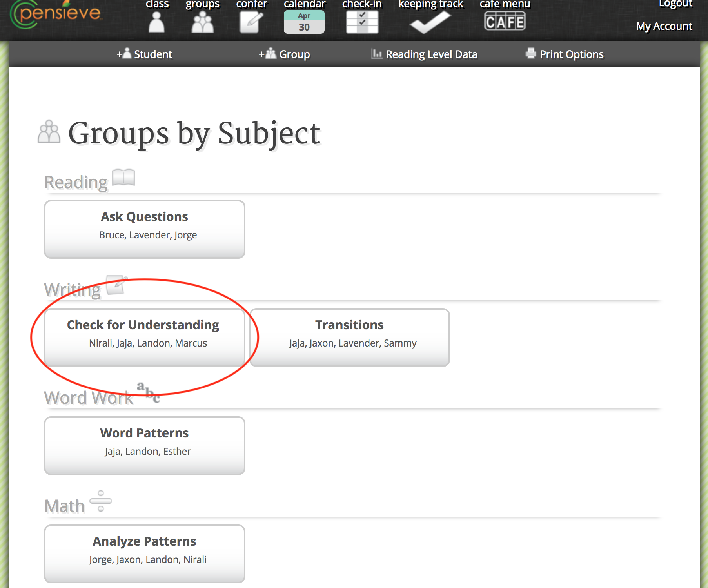Click the printer icon beside Print Options
The width and height of the screenshot is (708, 588).
pyautogui.click(x=531, y=53)
